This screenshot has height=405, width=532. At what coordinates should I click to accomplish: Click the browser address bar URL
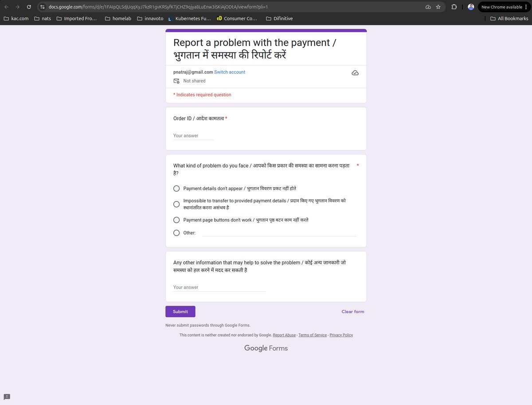pyautogui.click(x=158, y=7)
